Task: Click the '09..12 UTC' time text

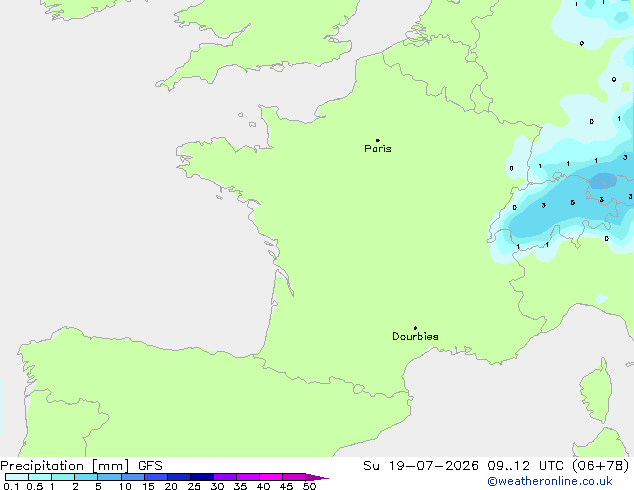Action: [x=526, y=466]
